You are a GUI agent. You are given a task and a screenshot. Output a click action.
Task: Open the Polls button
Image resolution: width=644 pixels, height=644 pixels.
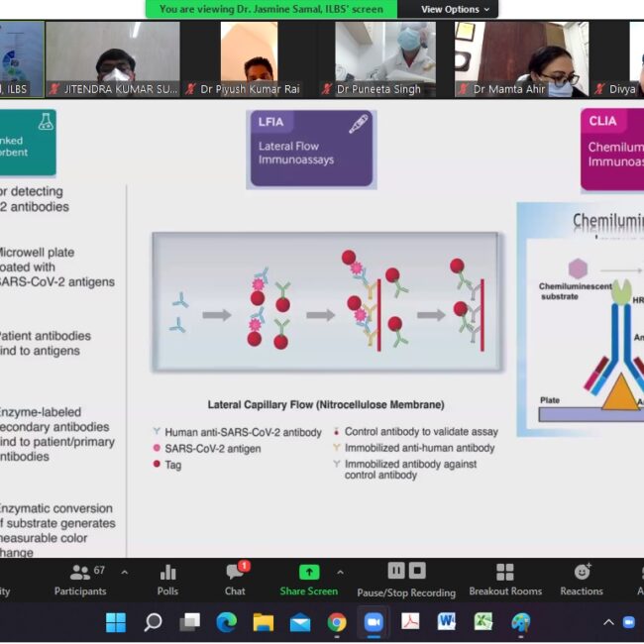[167, 580]
